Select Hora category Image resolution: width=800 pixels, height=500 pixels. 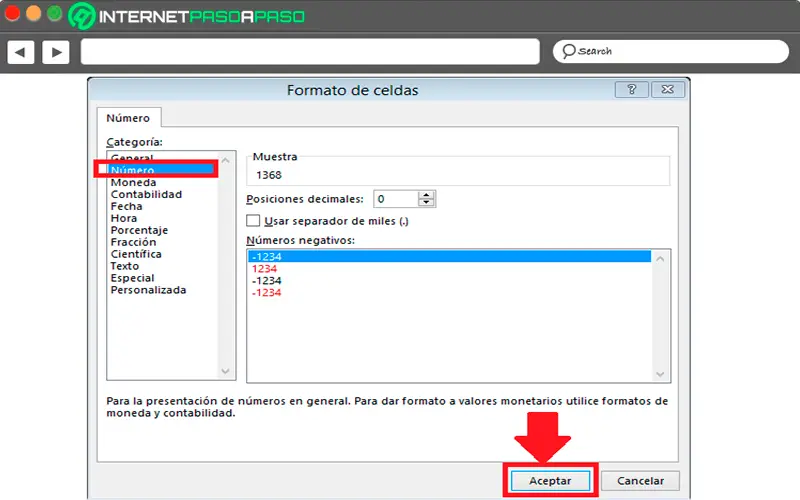tap(124, 218)
